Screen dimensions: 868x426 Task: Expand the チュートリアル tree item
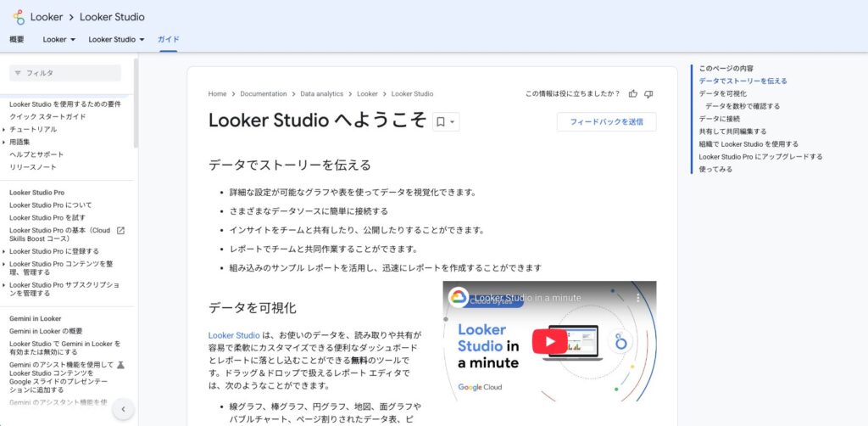coord(4,129)
